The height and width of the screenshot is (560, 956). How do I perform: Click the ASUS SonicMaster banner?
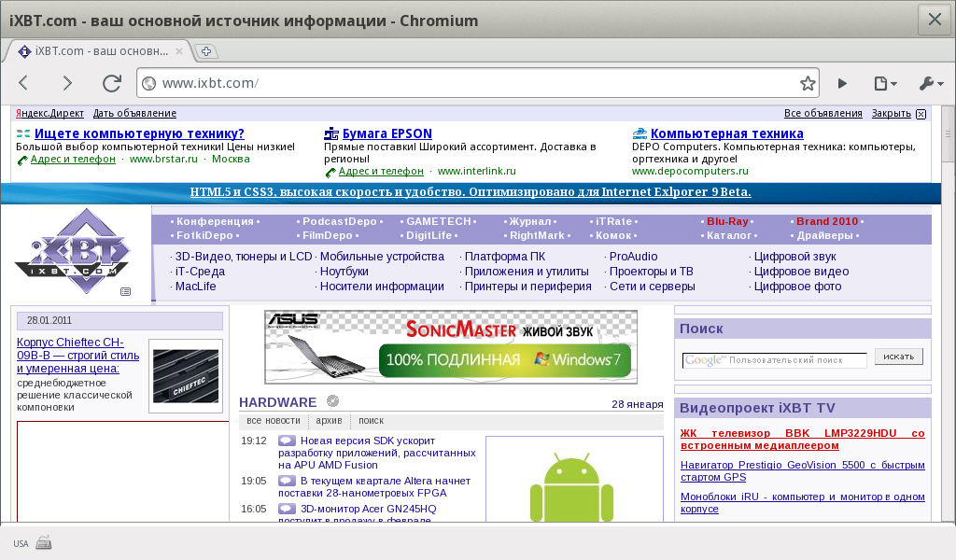[x=451, y=346]
